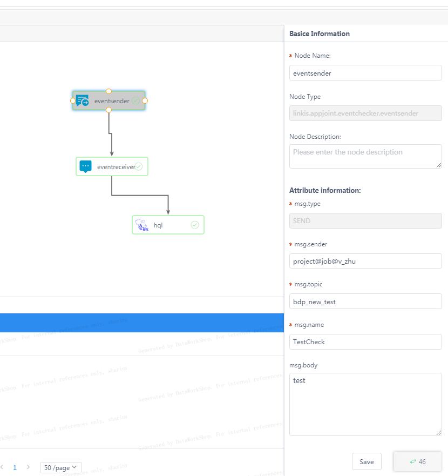Open the 50 /page size dropdown
This screenshot has height=476, width=448.
pos(60,467)
